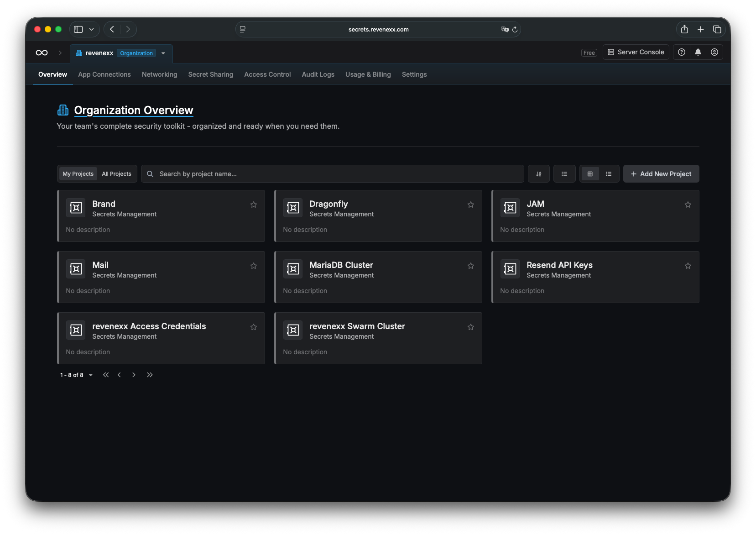Mark the Mail project as favorite

[254, 266]
